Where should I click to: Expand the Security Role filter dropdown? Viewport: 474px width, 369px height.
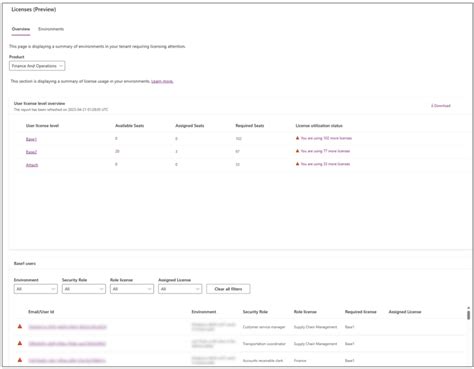click(x=84, y=289)
